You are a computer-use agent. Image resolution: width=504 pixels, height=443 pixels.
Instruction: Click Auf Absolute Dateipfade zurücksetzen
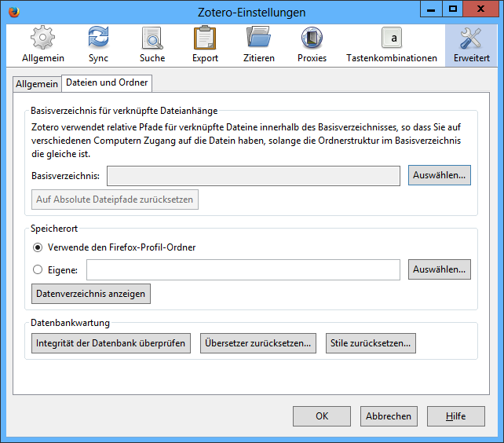115,200
